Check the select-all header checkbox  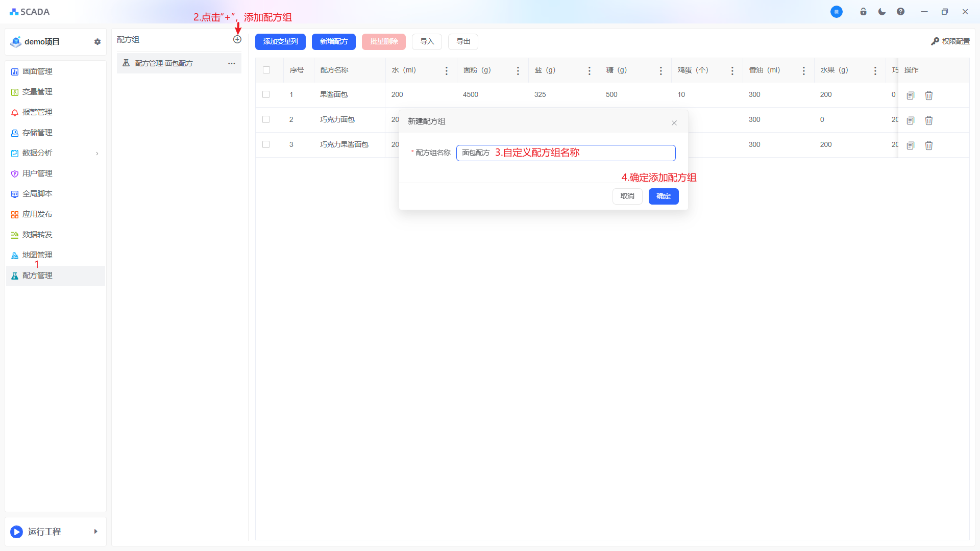click(266, 70)
